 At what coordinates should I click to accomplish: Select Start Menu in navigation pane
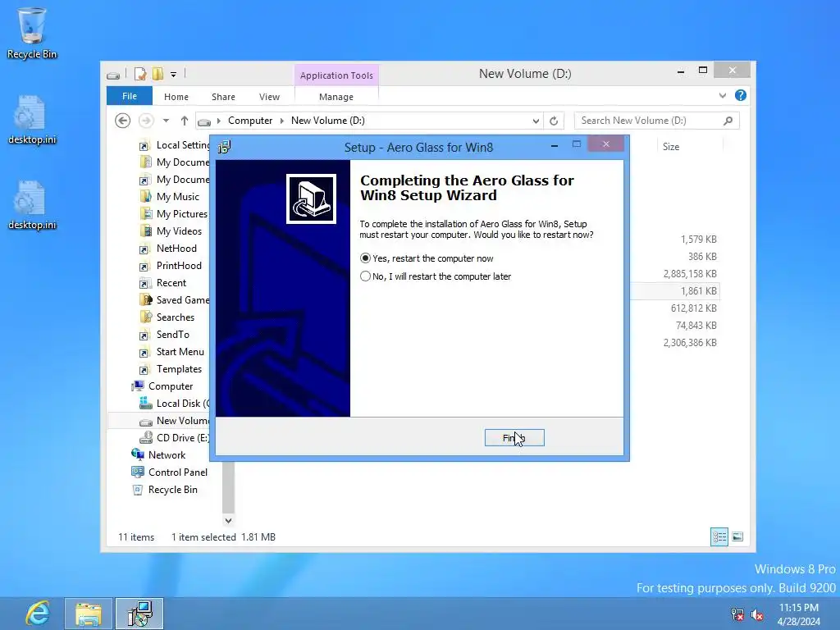tap(172, 351)
